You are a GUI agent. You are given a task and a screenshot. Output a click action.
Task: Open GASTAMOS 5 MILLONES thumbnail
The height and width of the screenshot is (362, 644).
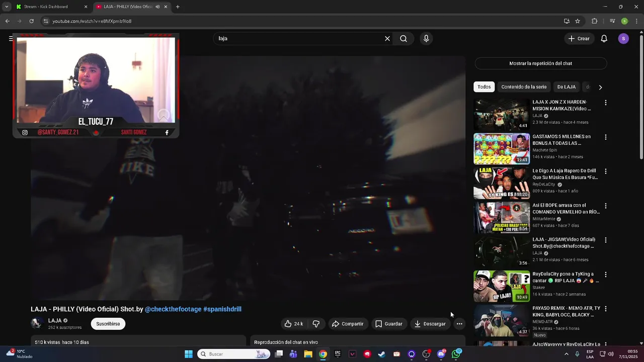pos(502,149)
